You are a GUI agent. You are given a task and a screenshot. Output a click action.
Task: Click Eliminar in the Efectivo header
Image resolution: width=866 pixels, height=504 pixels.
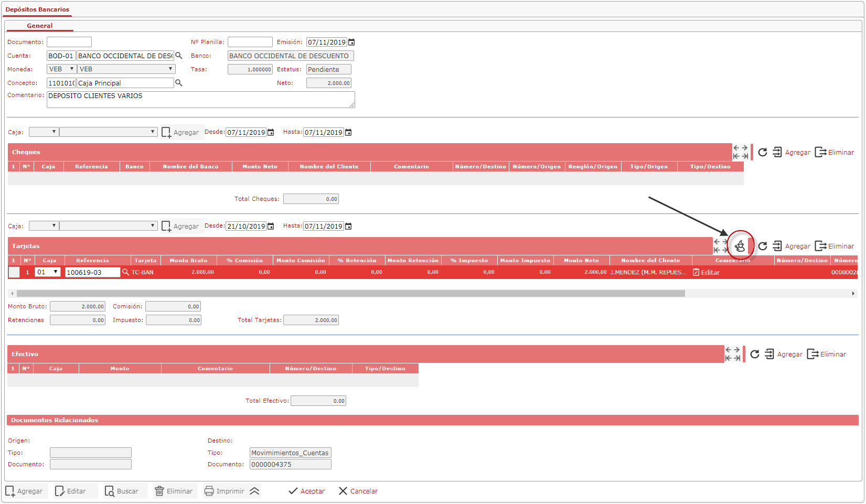(827, 354)
